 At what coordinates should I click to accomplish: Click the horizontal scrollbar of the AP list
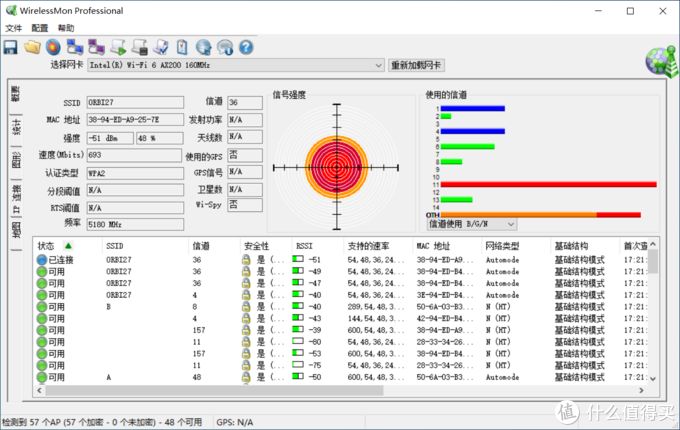point(214,391)
